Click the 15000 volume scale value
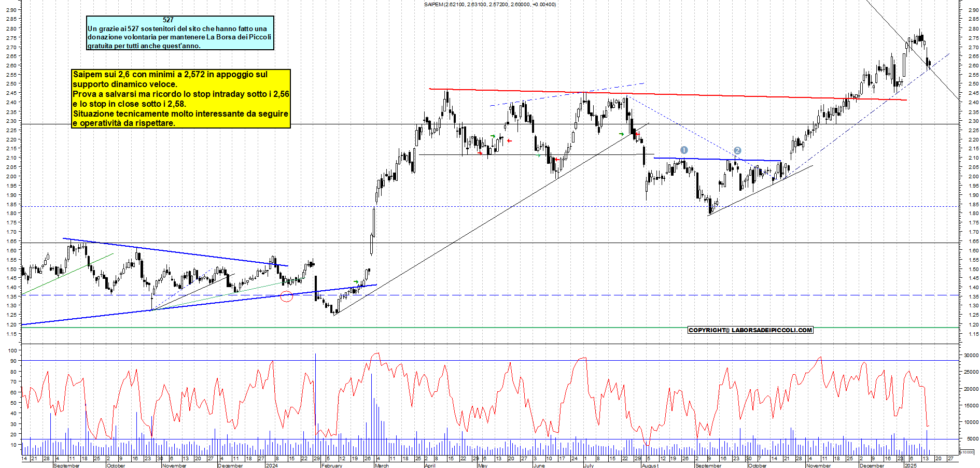Viewport: 980px width, 468px height. (971, 406)
